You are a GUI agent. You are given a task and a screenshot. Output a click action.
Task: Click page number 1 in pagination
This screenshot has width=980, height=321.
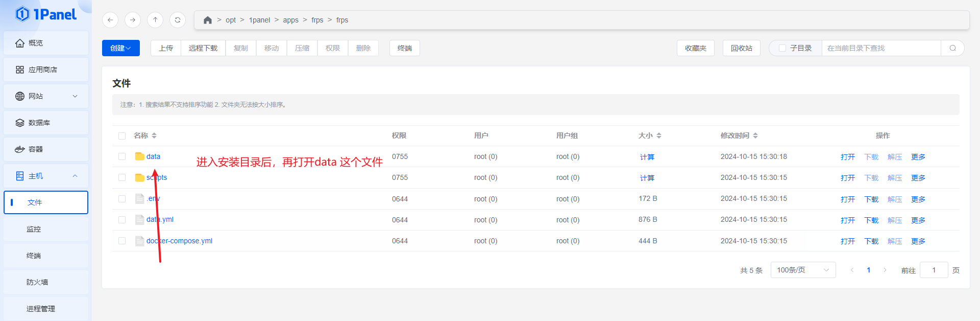click(868, 270)
